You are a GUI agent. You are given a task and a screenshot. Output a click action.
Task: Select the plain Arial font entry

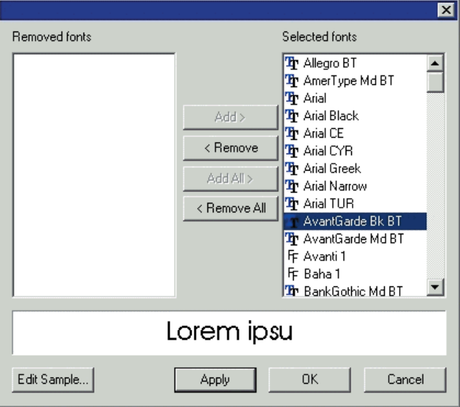[355, 98]
